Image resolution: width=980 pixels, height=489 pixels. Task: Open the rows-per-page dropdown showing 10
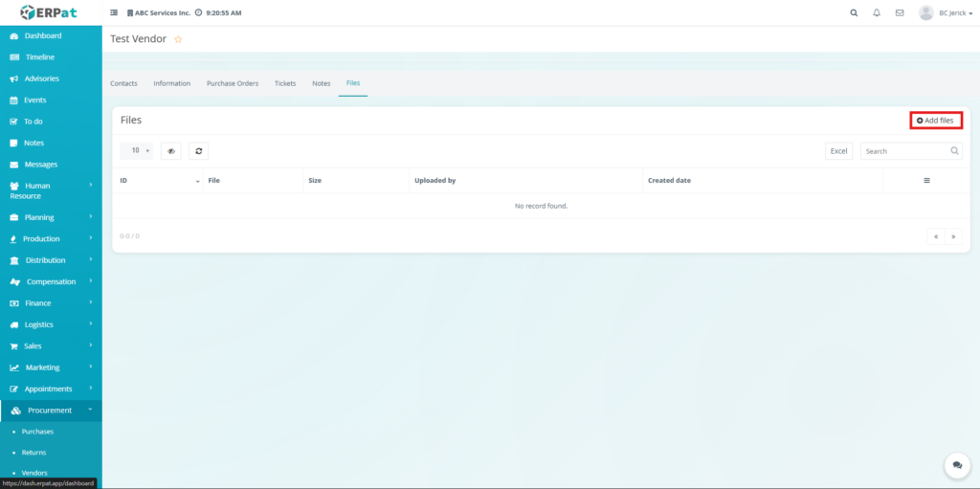pyautogui.click(x=137, y=150)
